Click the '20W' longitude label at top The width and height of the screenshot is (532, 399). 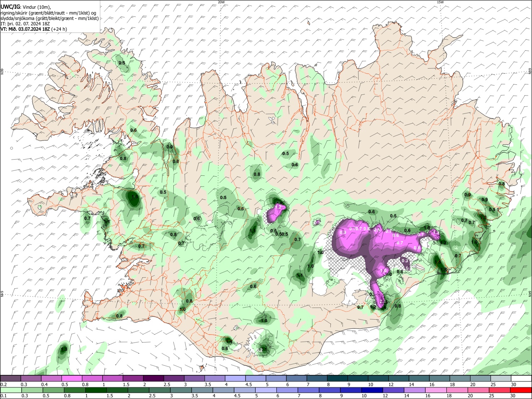point(221,2)
